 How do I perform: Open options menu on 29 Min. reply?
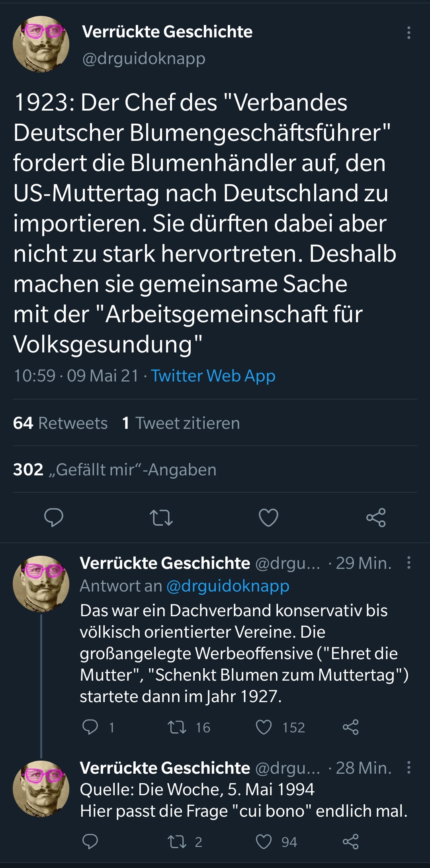tap(408, 562)
